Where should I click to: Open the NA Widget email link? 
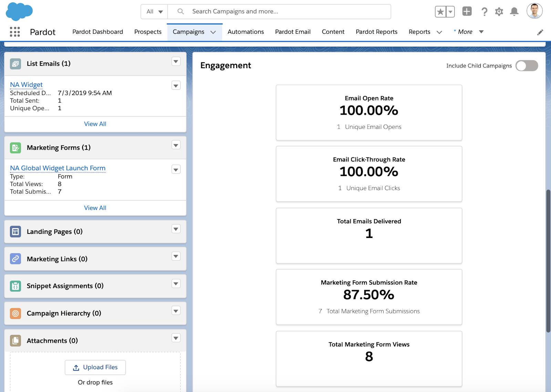26,85
